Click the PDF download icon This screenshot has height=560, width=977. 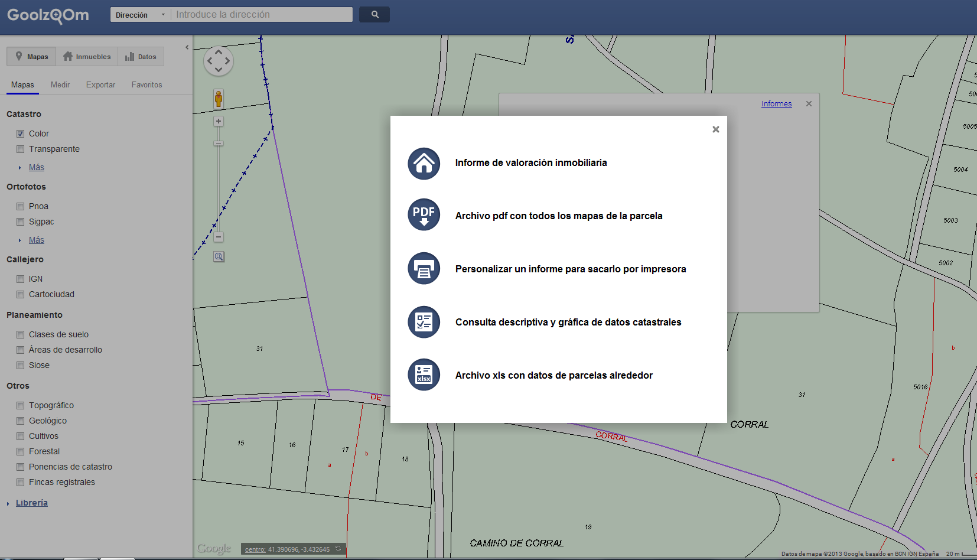point(424,214)
